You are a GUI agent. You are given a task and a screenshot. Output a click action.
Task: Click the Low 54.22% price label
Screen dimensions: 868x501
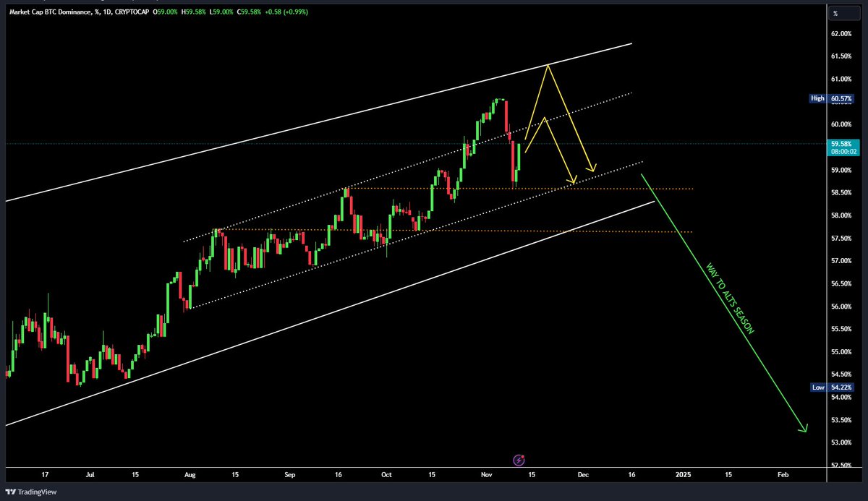[x=832, y=387]
